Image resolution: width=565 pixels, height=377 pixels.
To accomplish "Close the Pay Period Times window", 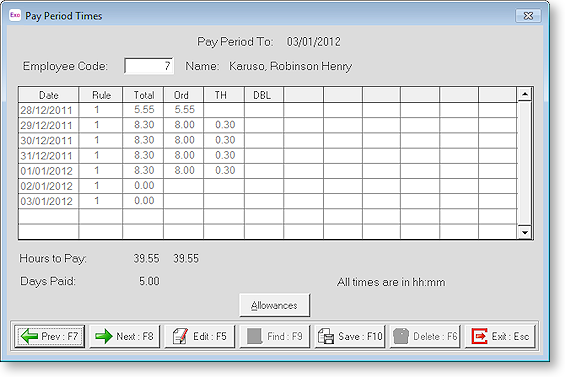I will (x=528, y=15).
